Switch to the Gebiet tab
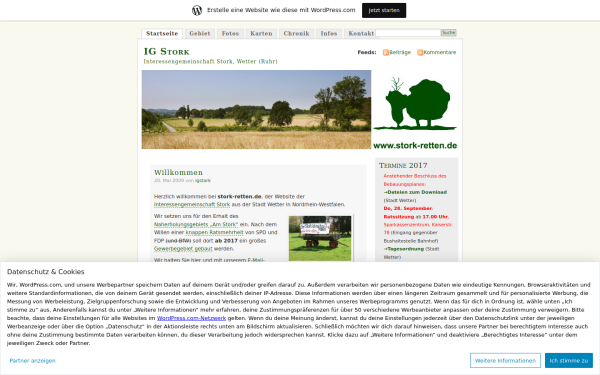The height and width of the screenshot is (375, 600). (x=200, y=34)
